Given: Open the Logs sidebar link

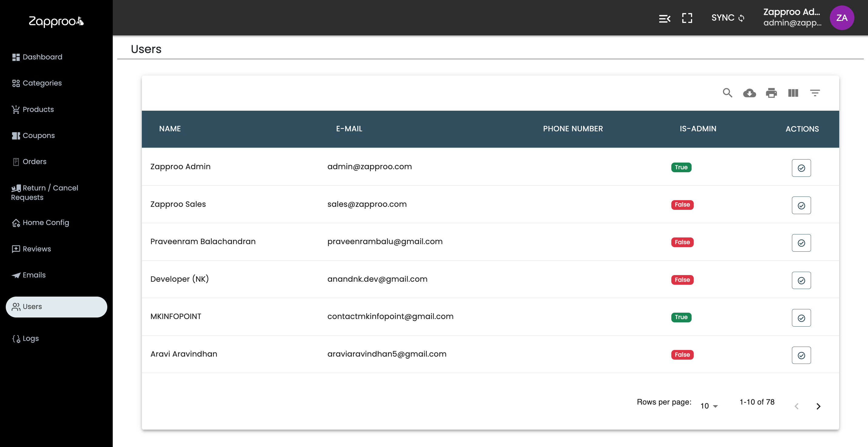Looking at the screenshot, I should (x=30, y=338).
